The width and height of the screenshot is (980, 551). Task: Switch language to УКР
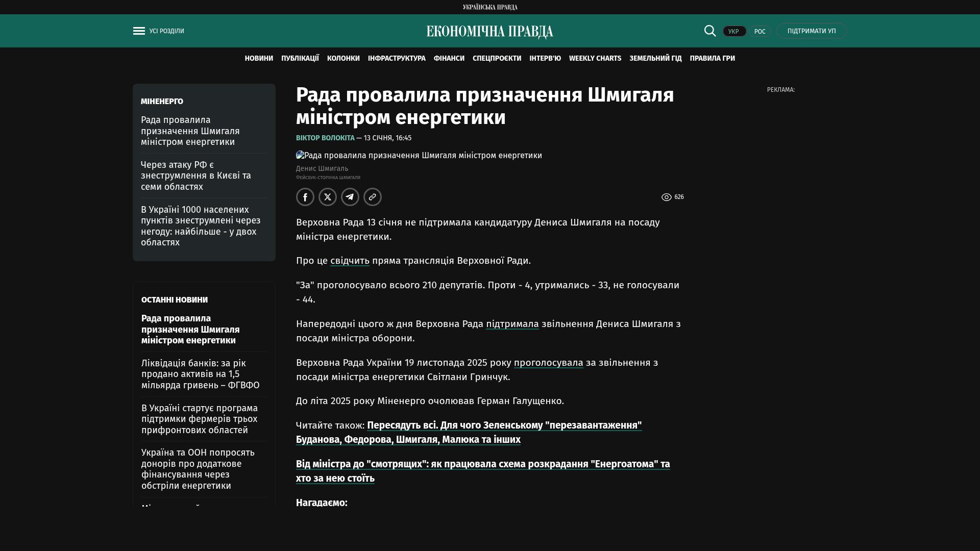point(734,32)
